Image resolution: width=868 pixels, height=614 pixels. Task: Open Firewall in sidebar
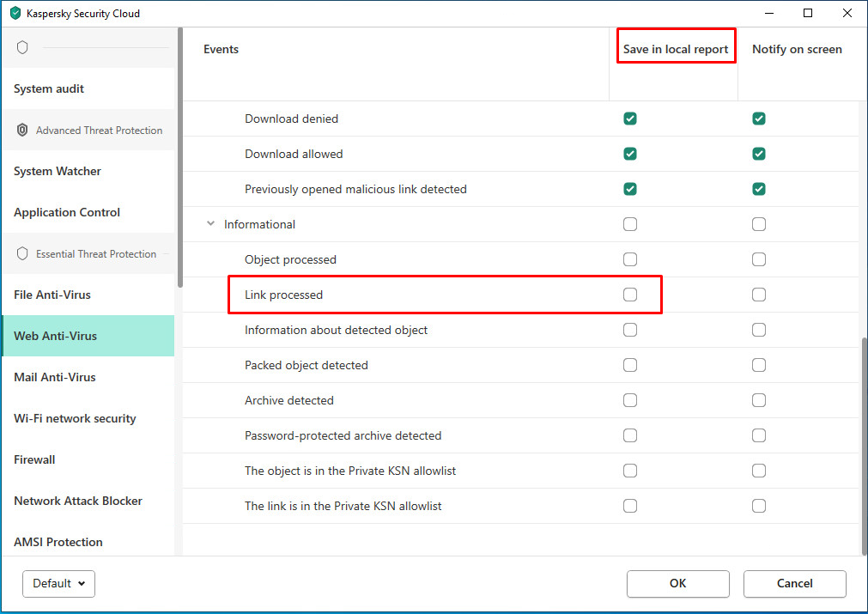click(88, 459)
